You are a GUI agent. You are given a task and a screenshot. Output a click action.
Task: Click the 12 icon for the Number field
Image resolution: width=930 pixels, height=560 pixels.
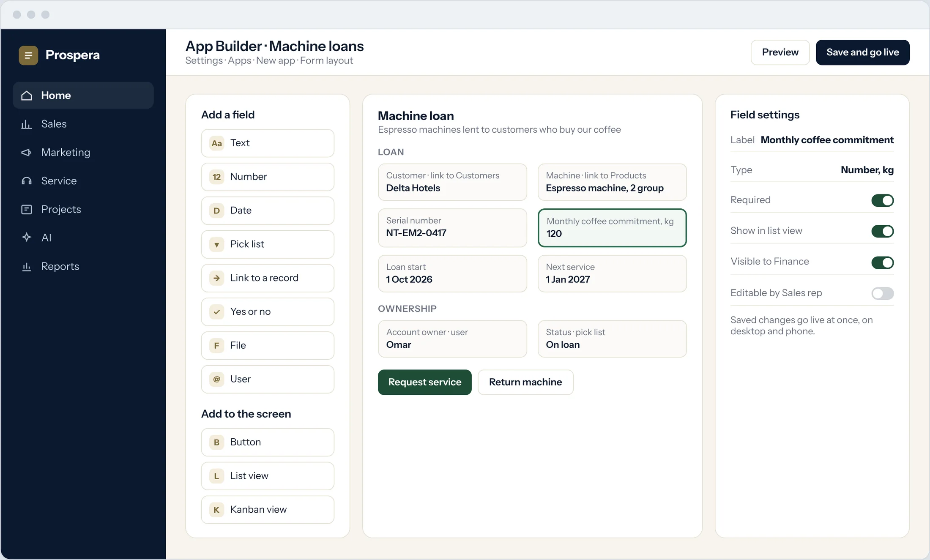tap(217, 177)
